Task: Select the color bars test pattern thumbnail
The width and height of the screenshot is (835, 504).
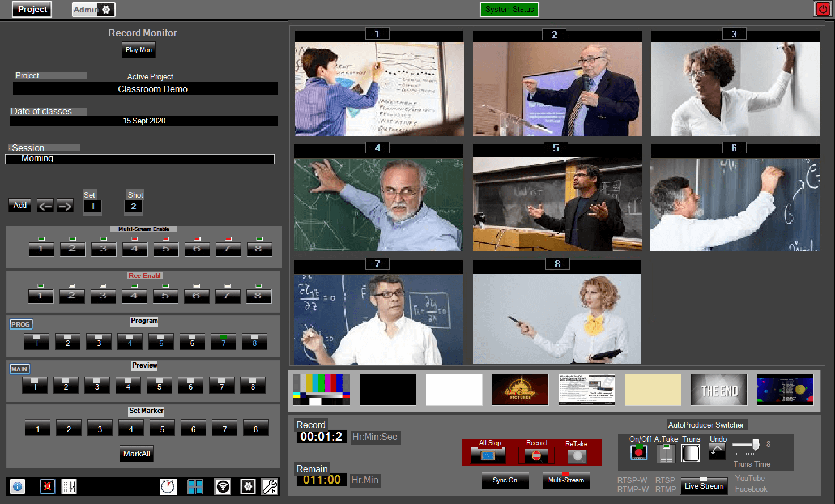Action: click(321, 390)
